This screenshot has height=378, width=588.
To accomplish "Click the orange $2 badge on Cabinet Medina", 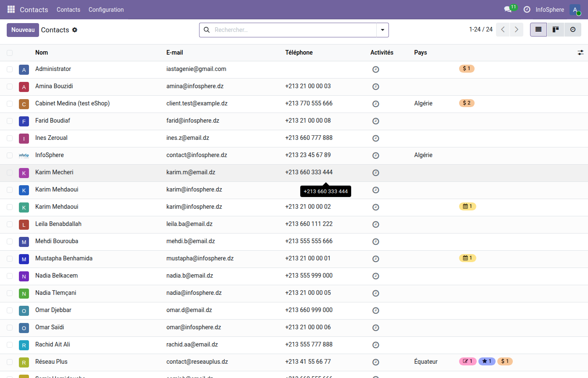I will [x=466, y=103].
